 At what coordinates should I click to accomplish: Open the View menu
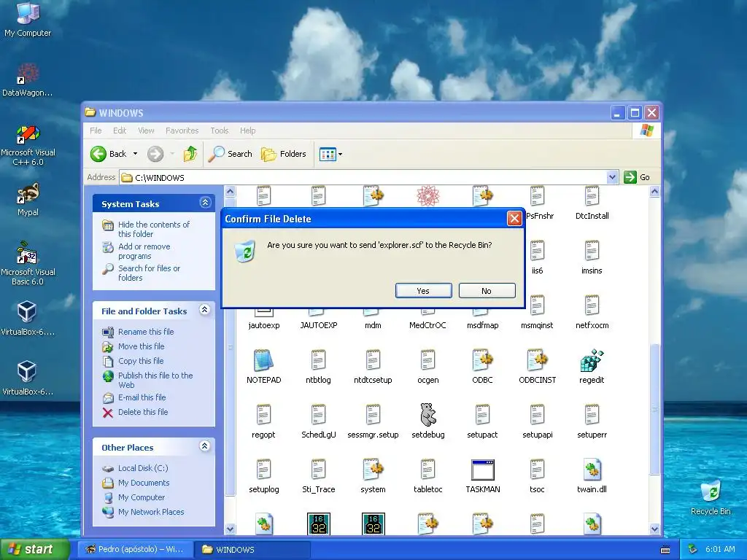click(146, 131)
